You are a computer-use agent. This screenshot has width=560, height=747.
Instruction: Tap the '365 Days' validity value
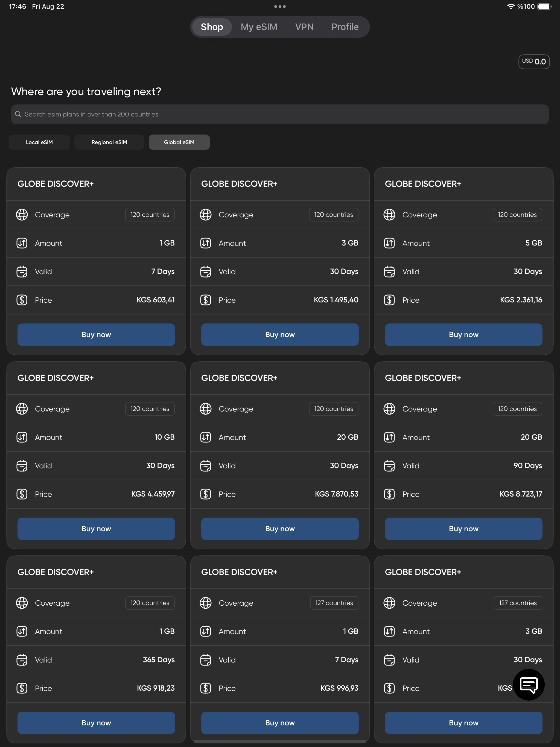point(159,660)
